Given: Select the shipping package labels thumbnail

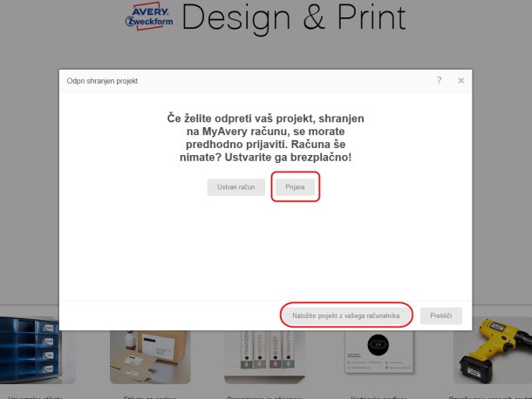Looking at the screenshot, I should coord(150,357).
